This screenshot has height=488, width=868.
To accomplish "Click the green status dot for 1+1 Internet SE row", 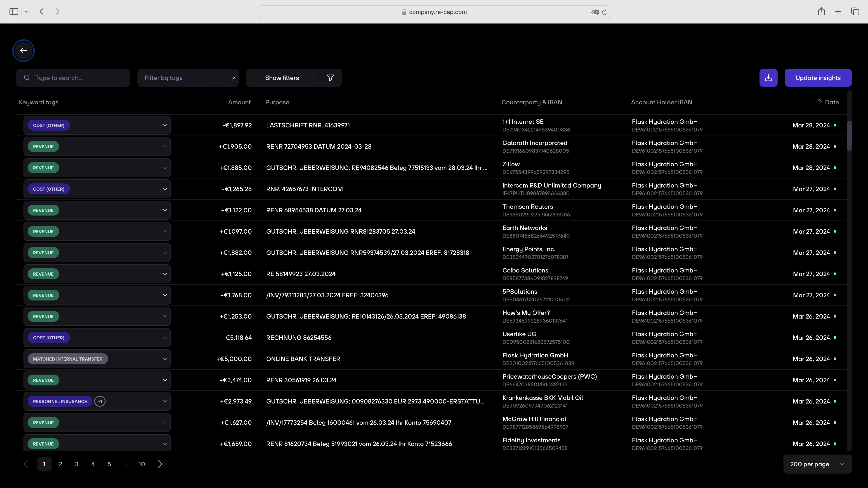I will click(835, 125).
